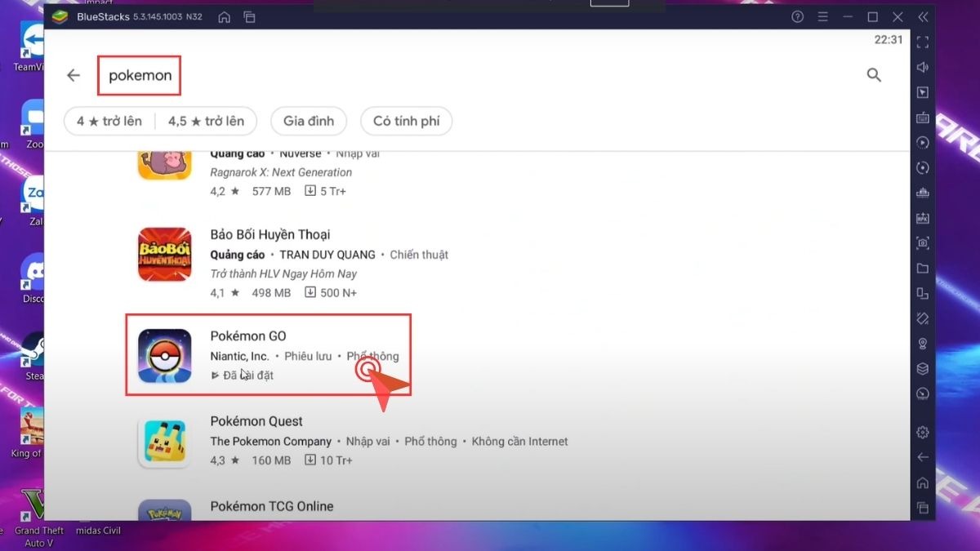Click the Android home icon in sidebar
Image resolution: width=980 pixels, height=551 pixels.
click(923, 482)
